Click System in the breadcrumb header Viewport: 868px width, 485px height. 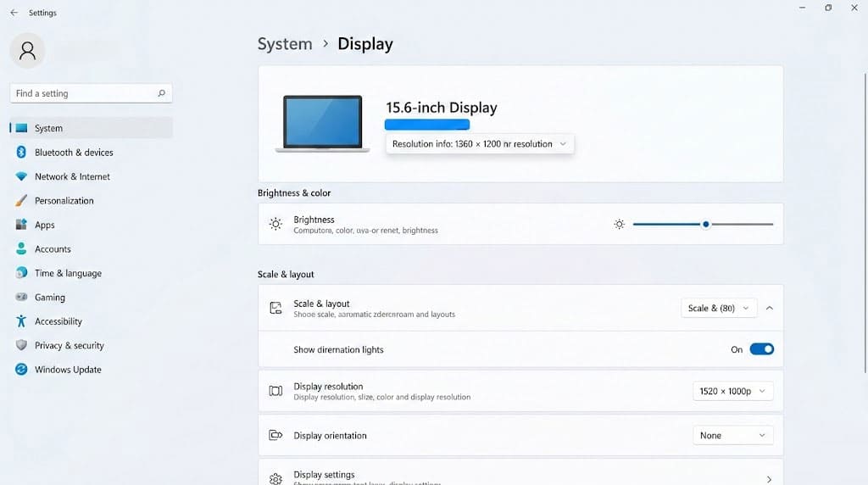point(285,44)
